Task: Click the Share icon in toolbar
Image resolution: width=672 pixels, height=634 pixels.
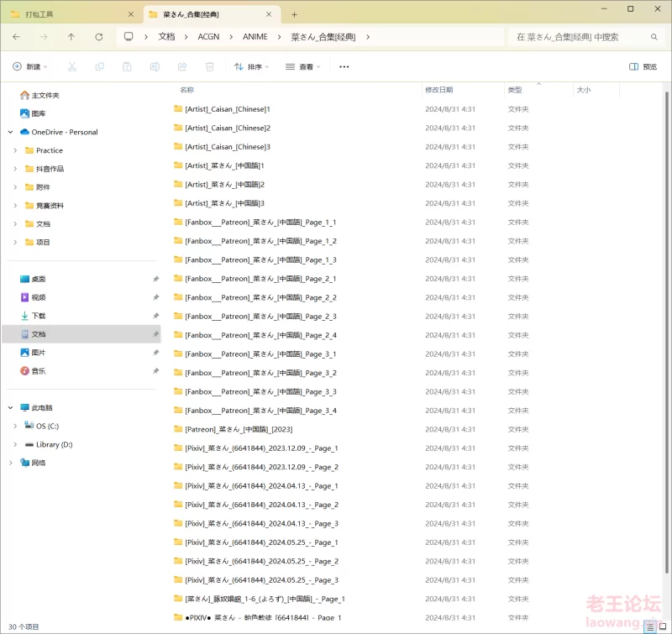Action: pos(182,66)
